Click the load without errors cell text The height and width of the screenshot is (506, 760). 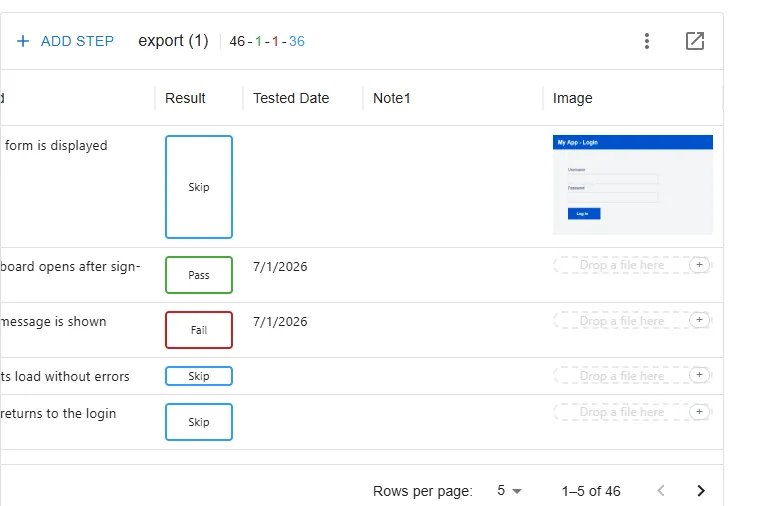(65, 377)
